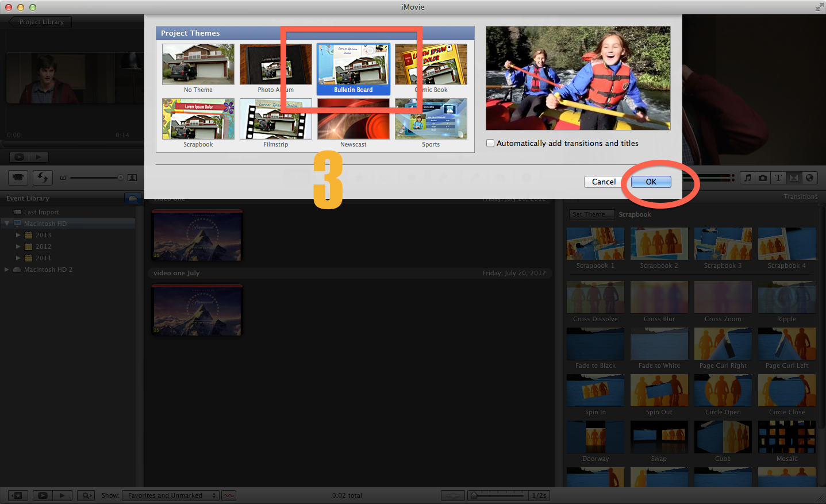This screenshot has width=826, height=504.
Task: Expand the 2012 events folder
Action: (18, 247)
